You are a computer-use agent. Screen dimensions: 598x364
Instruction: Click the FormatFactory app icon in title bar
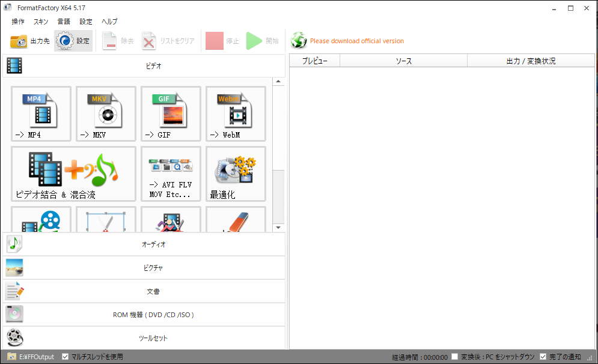click(x=8, y=7)
